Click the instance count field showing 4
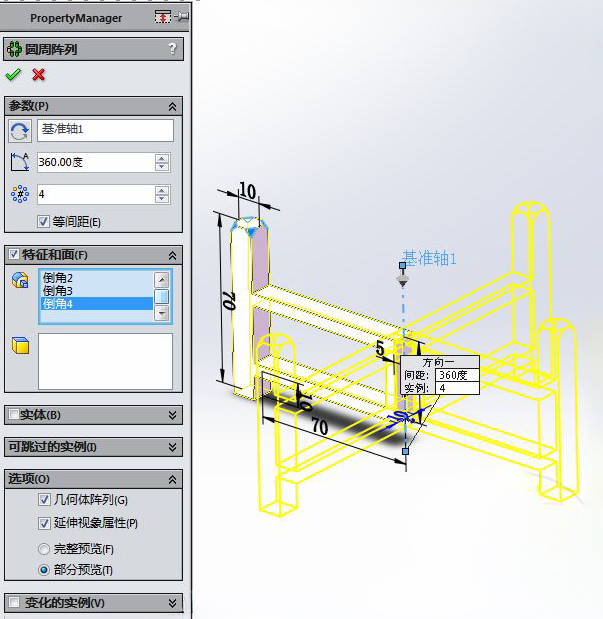This screenshot has height=619, width=603. point(96,194)
